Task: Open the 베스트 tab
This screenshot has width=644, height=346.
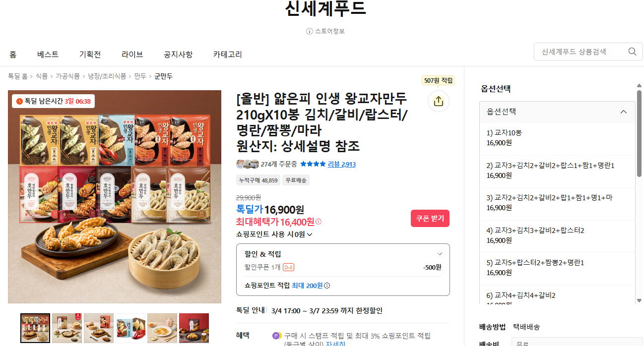Action: (48, 55)
